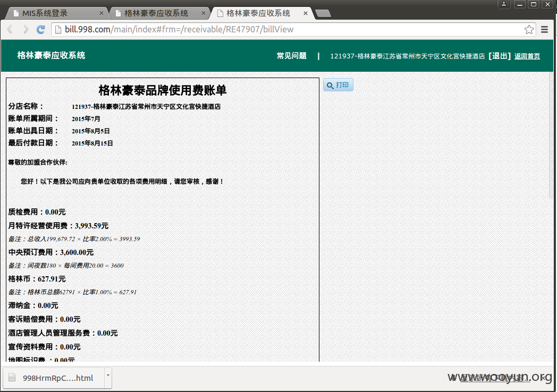Viewport: 557px width, 392px height.
Task: Click the browser back arrow
Action: [x=10, y=29]
